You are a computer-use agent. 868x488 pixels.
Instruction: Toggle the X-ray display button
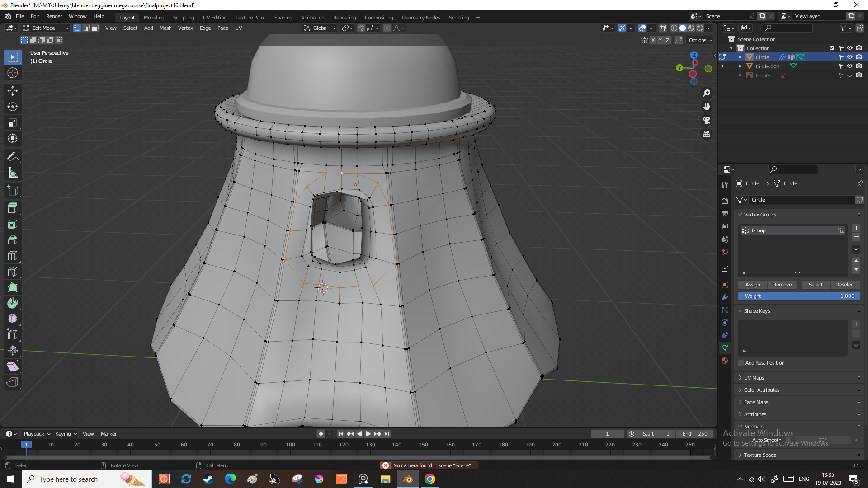(x=662, y=28)
